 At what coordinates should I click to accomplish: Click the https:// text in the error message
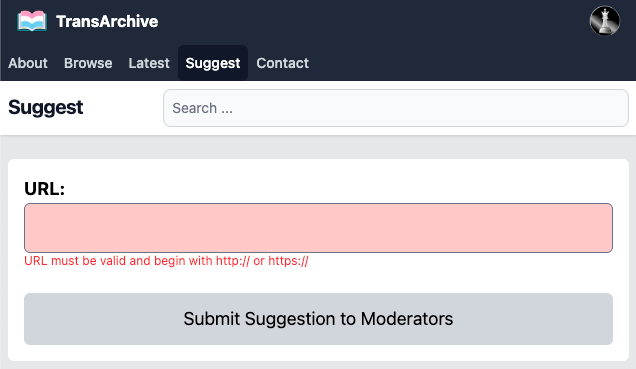[x=288, y=261]
